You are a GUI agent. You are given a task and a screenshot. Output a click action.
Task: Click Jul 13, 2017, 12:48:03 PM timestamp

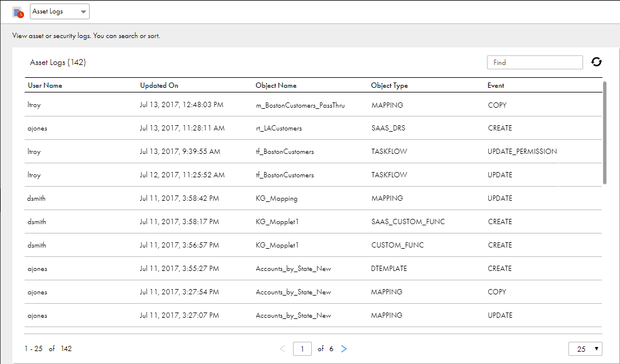[182, 105]
